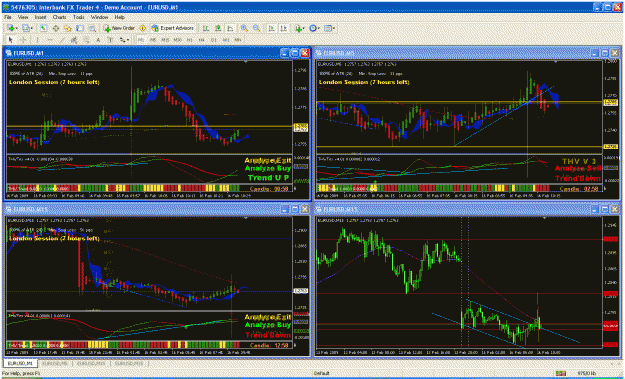Open the Periods clock icon

pos(313,28)
